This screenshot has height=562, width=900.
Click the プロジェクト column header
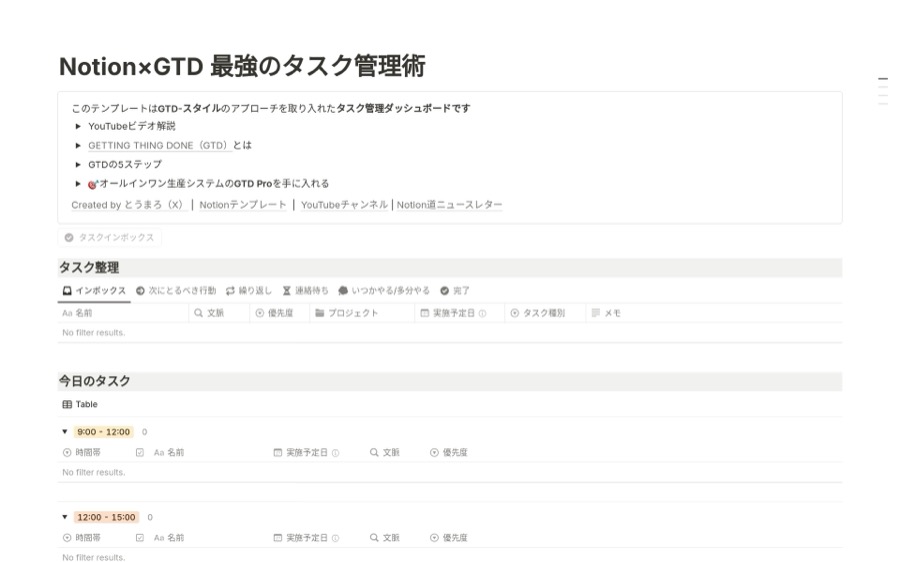(362, 313)
